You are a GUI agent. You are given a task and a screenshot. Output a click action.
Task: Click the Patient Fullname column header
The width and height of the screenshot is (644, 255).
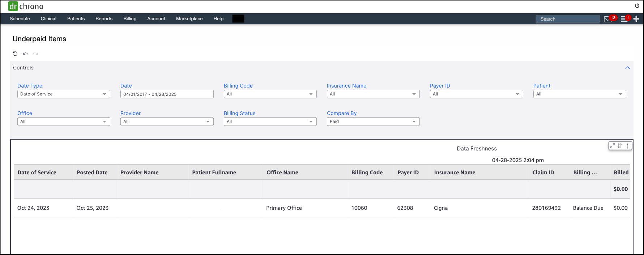tap(214, 173)
